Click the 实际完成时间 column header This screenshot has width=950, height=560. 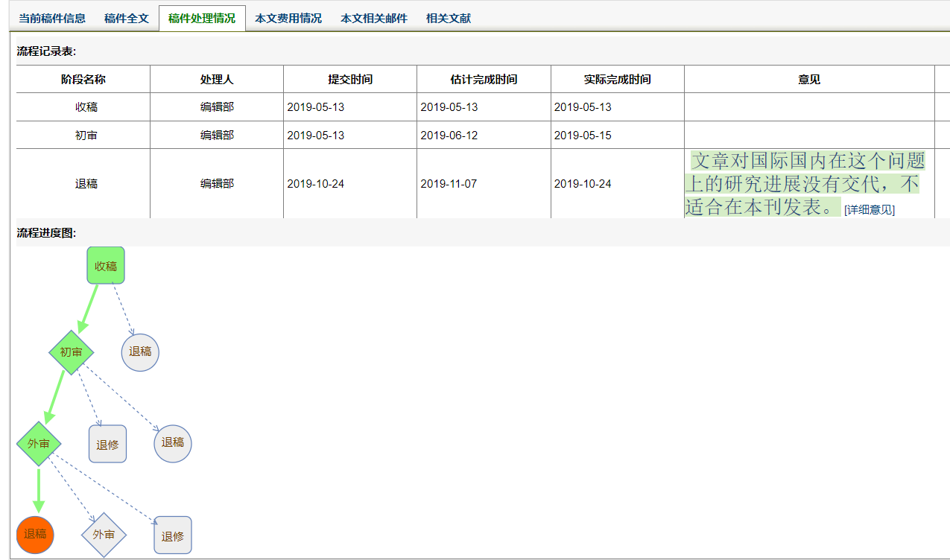(617, 80)
